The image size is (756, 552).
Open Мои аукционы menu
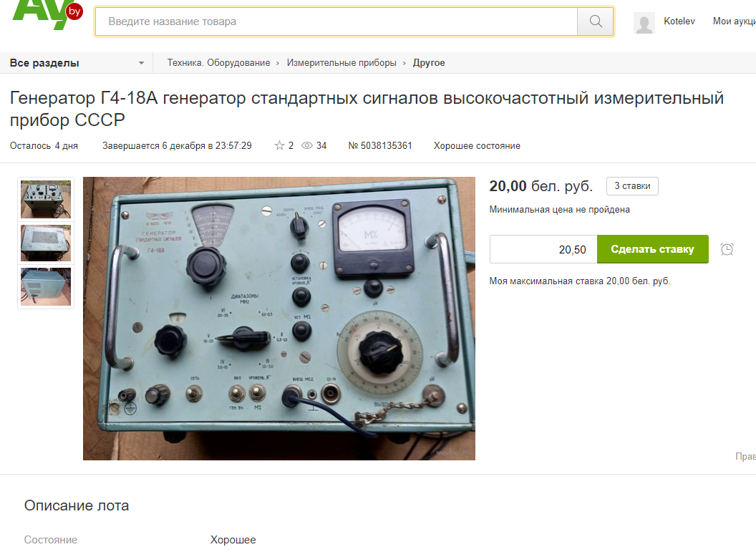734,21
